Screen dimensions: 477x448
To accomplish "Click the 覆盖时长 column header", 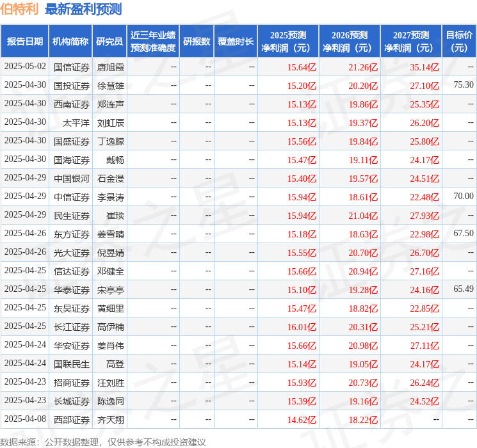I will (x=236, y=42).
